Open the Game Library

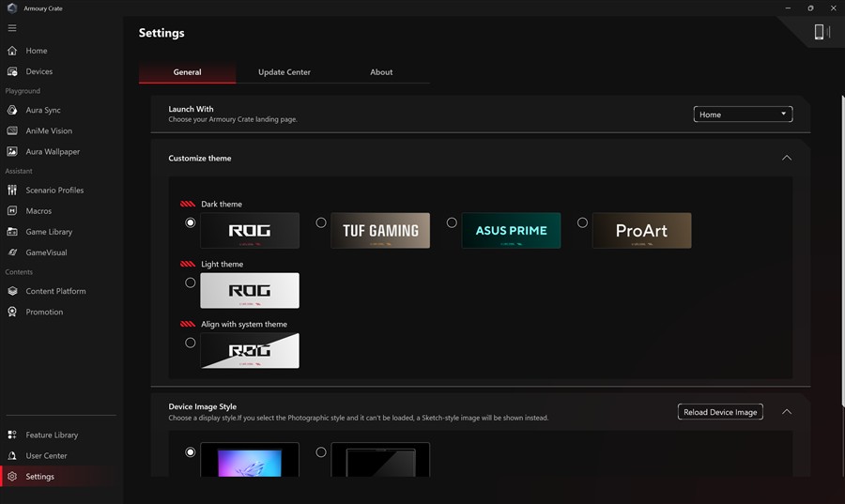tap(48, 232)
